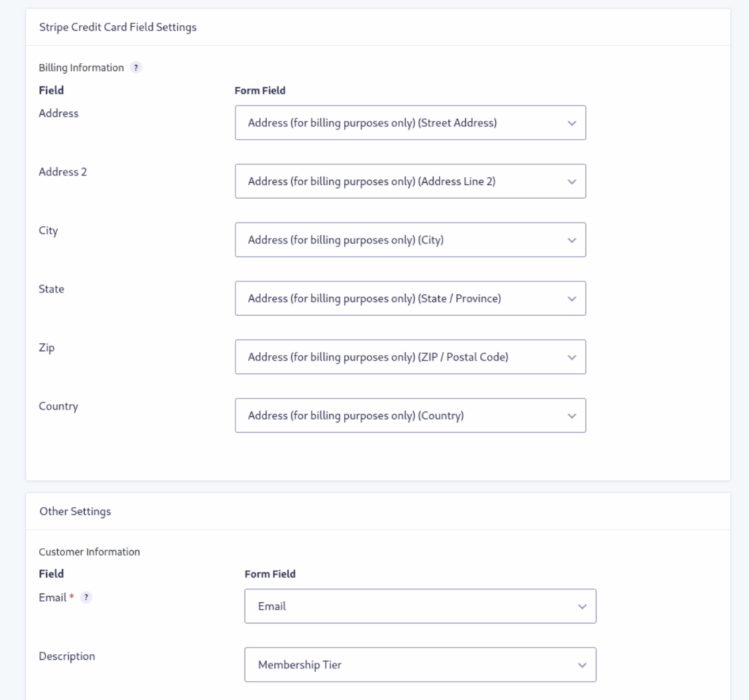Viewport: 749px width, 700px height.
Task: Click the help icon beside Email
Action: (86, 598)
